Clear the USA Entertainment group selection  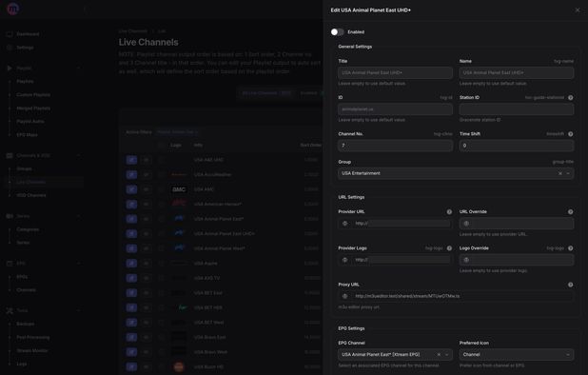pyautogui.click(x=560, y=173)
